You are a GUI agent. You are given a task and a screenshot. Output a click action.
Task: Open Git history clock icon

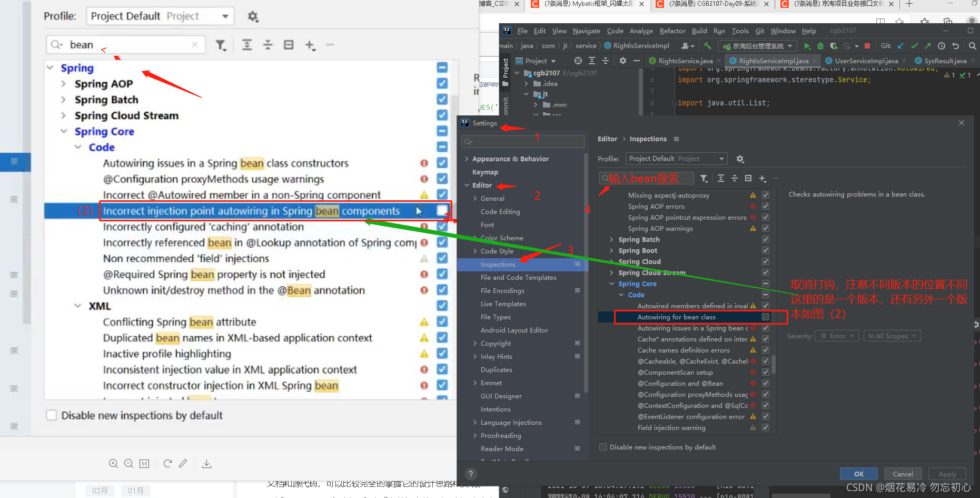point(942,46)
